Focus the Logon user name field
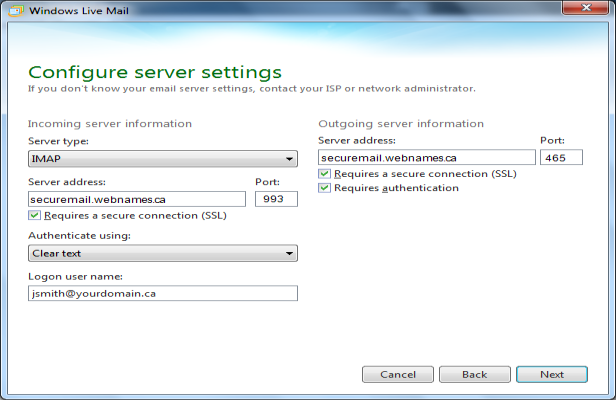Image resolution: width=616 pixels, height=400 pixels. (x=163, y=294)
